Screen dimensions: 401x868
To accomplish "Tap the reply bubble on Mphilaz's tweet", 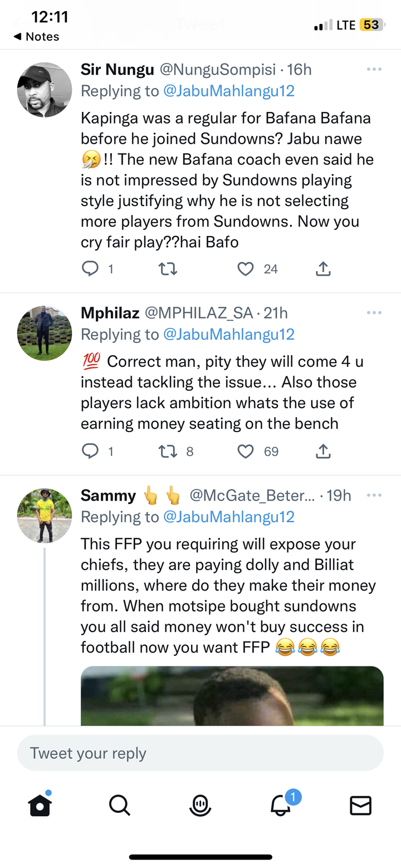I will (90, 451).
